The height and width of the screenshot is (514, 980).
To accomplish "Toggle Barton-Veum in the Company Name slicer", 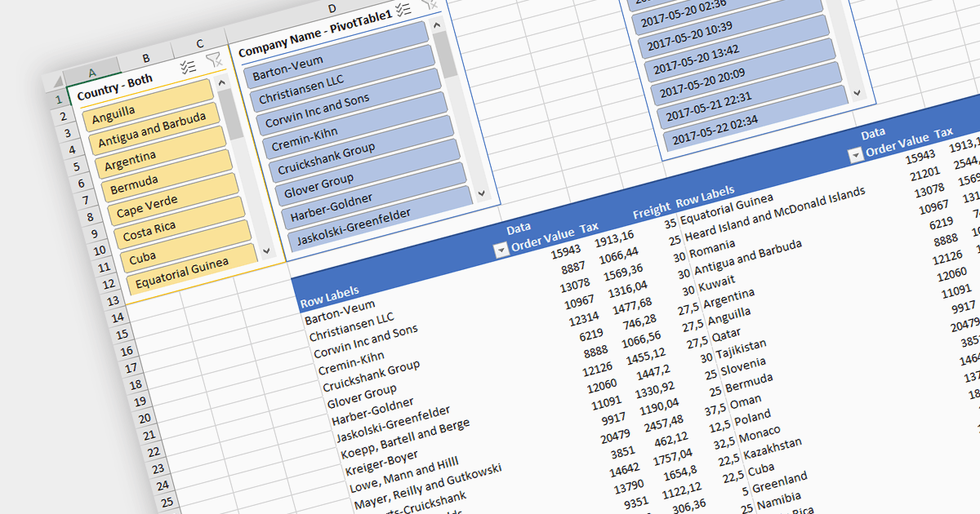I will (x=337, y=53).
